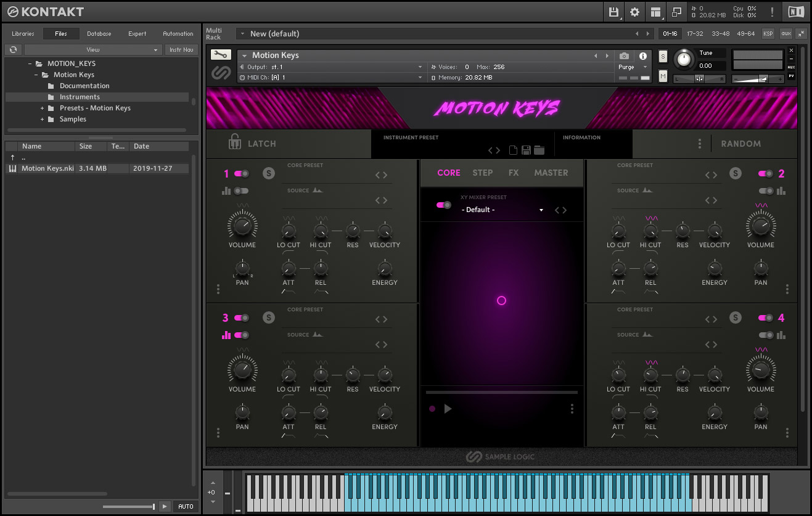812x516 pixels.
Task: Refresh the file browser
Action: 13,49
